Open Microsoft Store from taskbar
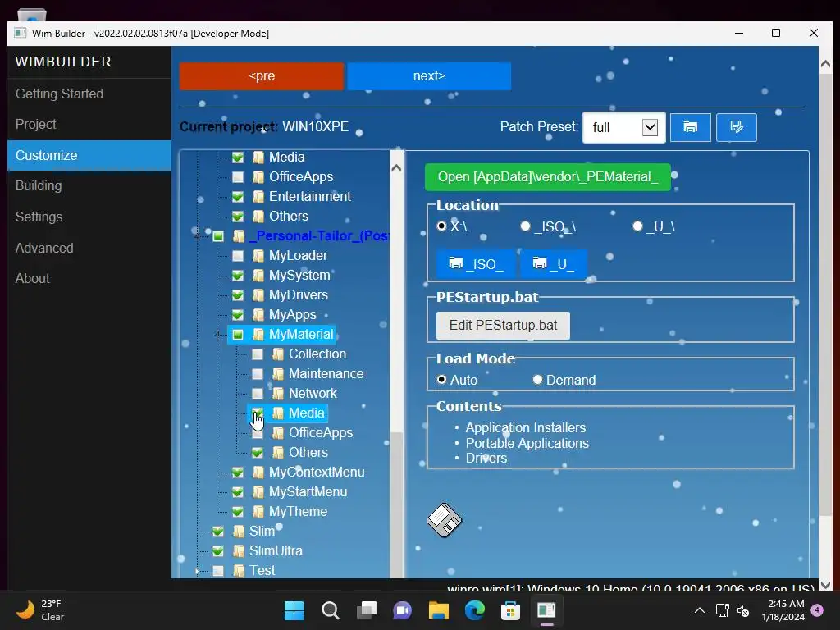The width and height of the screenshot is (840, 630). 510,610
